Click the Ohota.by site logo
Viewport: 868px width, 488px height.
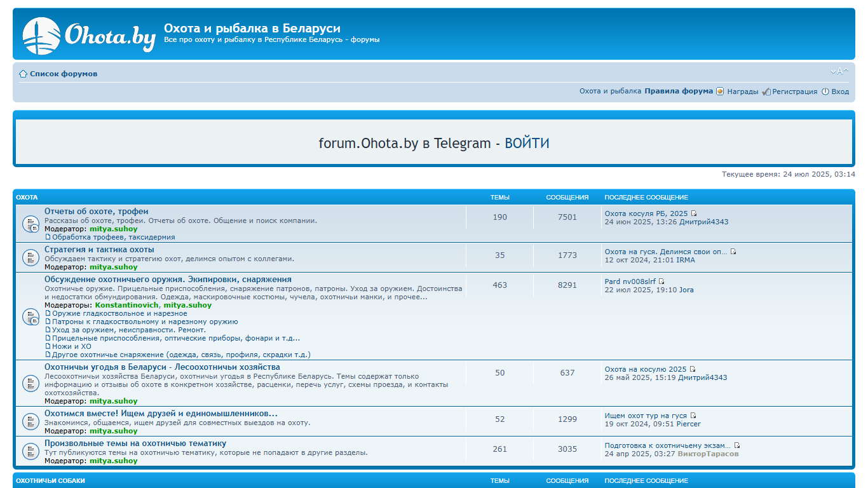pyautogui.click(x=89, y=36)
